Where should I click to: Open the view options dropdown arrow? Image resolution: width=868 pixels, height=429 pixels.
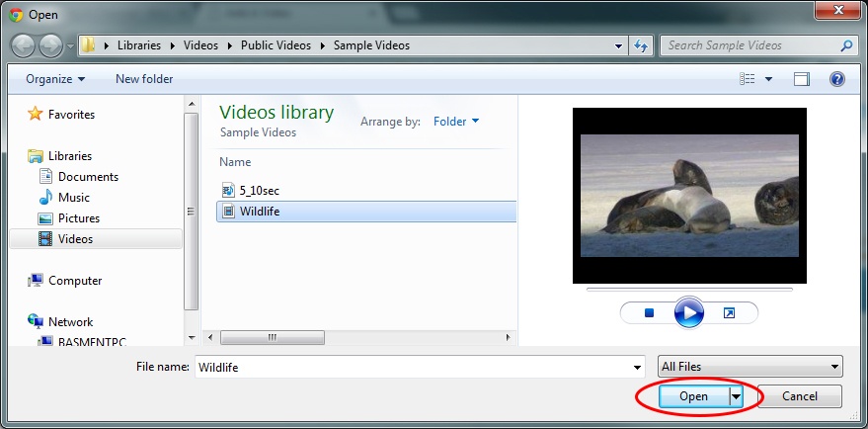point(768,79)
